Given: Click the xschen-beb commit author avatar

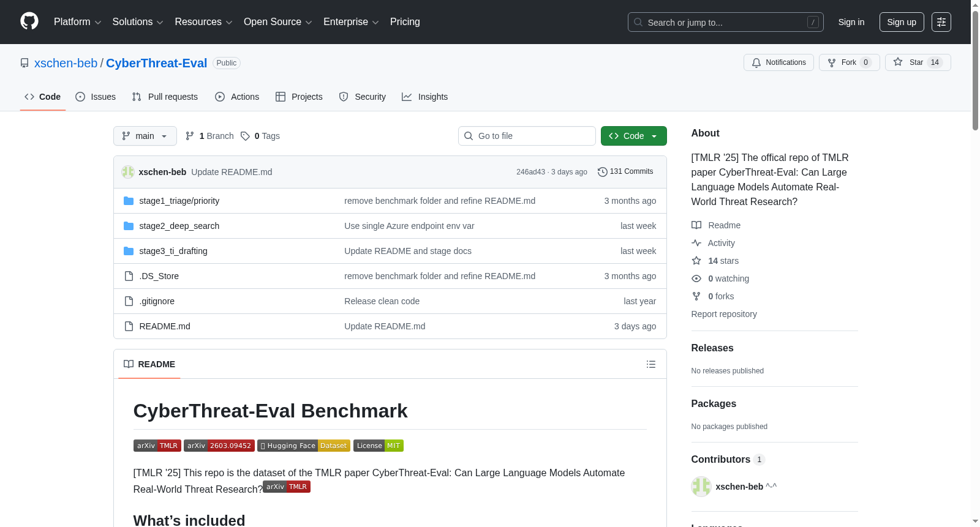Looking at the screenshot, I should [128, 172].
